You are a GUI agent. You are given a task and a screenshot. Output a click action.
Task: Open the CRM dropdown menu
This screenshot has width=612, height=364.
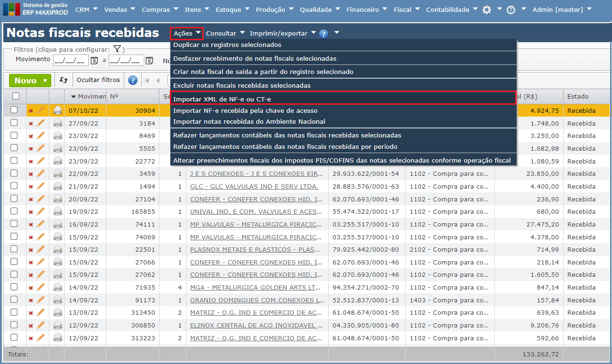86,9
